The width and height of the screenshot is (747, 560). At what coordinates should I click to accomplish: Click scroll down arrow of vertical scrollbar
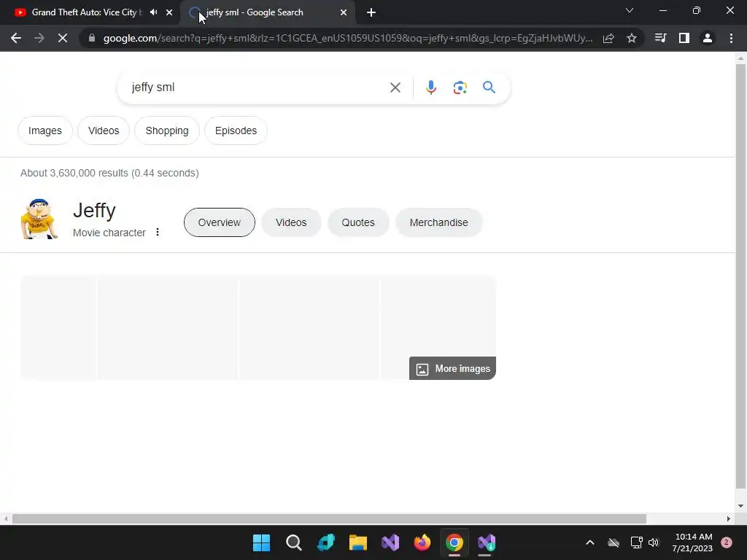coord(740,506)
